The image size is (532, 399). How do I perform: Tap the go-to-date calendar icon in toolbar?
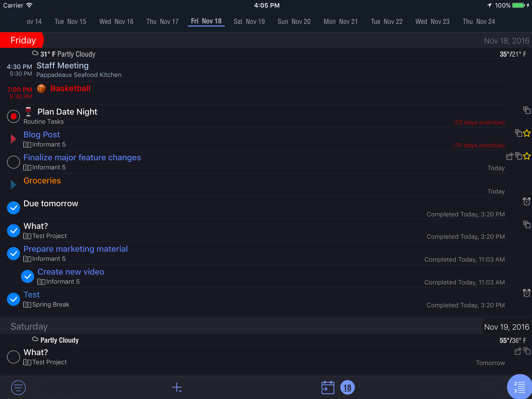click(x=328, y=387)
